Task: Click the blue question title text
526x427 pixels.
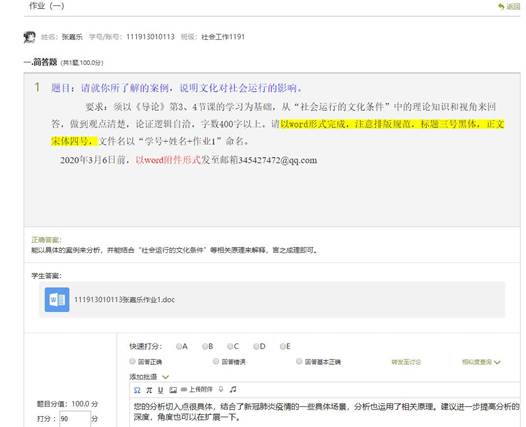Action: (x=176, y=88)
